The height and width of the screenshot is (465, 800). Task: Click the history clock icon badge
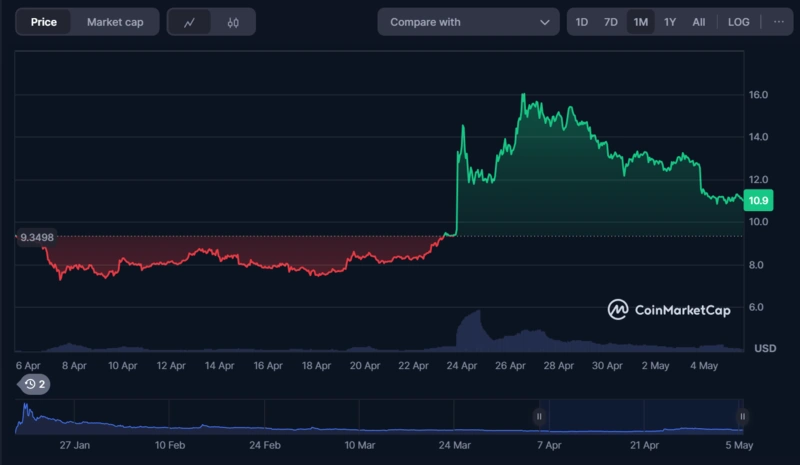point(35,384)
